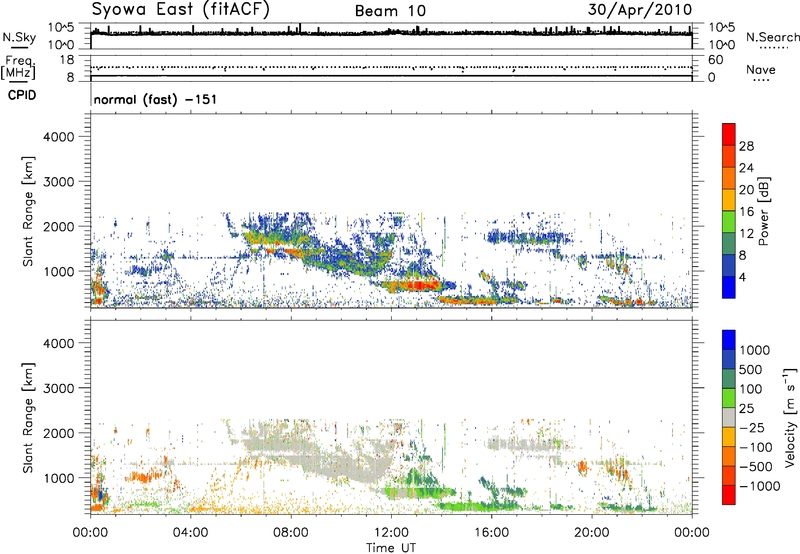
Task: Click the '3000' range tick in power panel
Action: (x=59, y=182)
